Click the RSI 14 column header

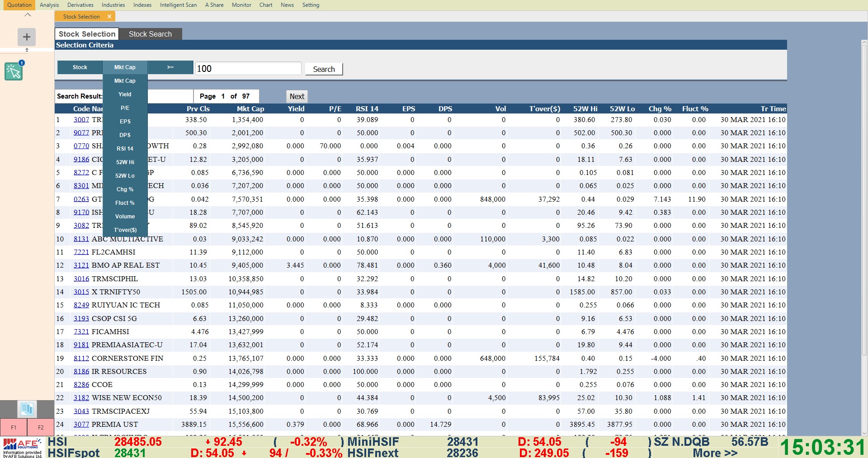pyautogui.click(x=367, y=109)
